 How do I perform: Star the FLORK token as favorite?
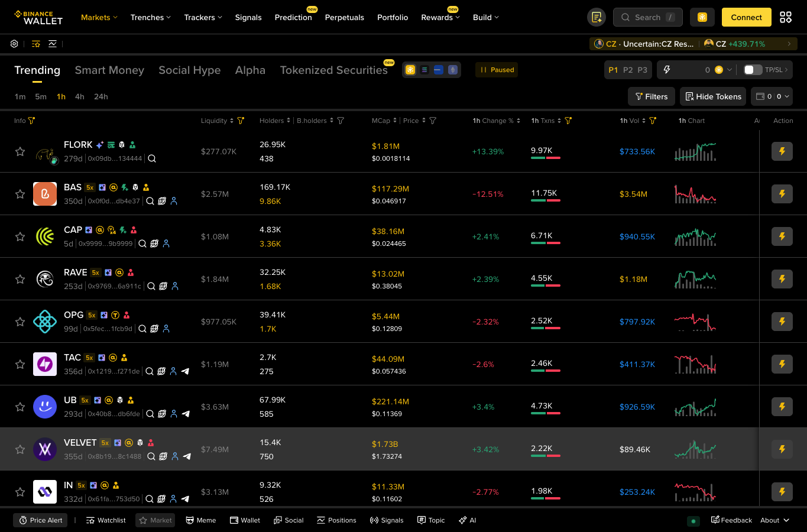coord(20,151)
